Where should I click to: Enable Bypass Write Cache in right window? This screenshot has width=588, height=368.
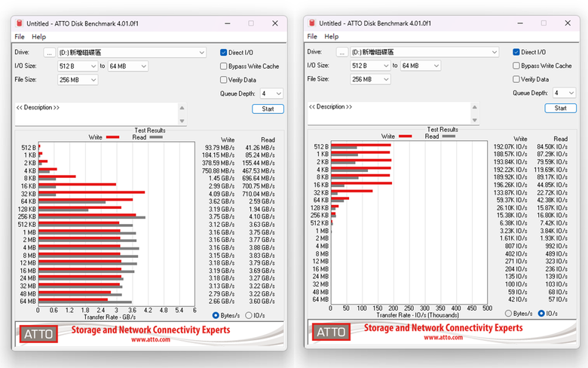coord(516,66)
